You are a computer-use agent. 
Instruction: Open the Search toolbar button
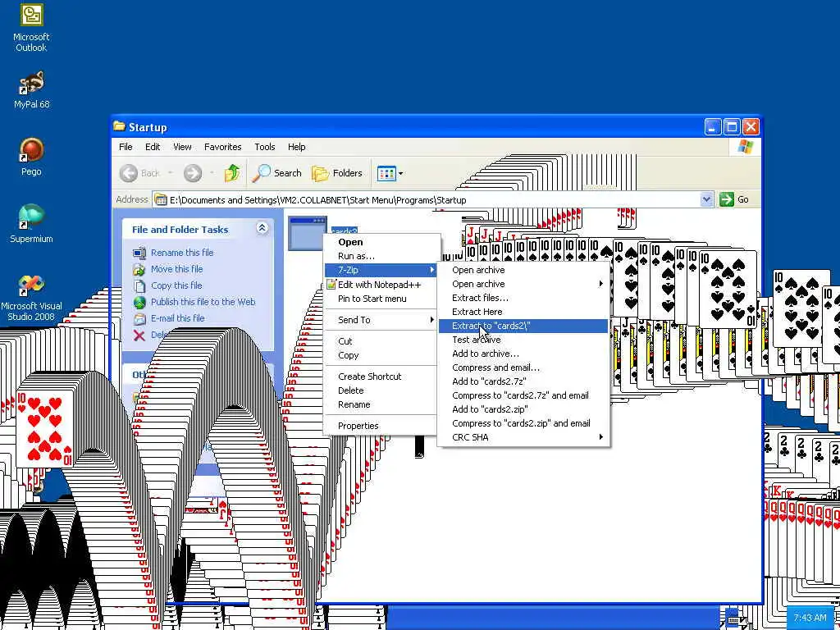click(x=277, y=173)
